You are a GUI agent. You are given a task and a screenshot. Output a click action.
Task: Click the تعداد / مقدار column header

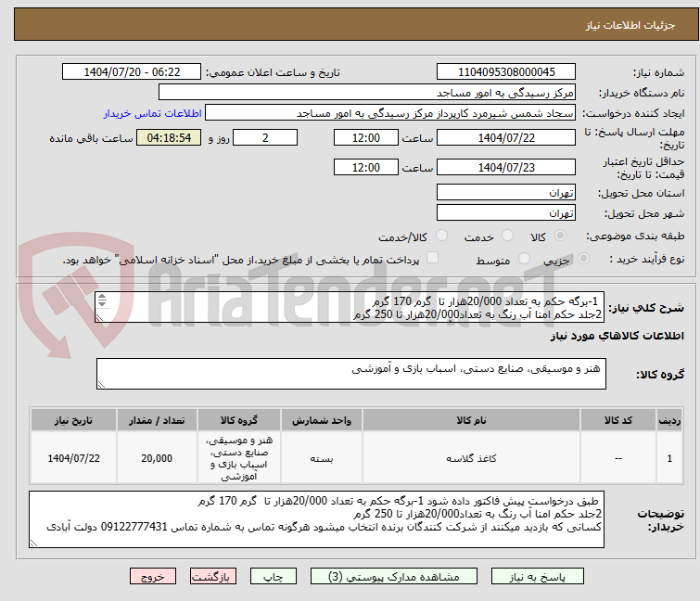[x=157, y=420]
